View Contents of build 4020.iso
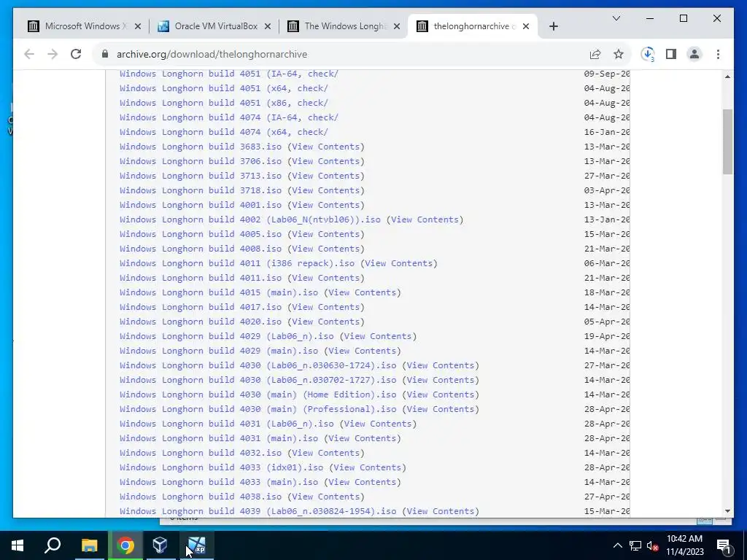Image resolution: width=747 pixels, height=560 pixels. [x=326, y=322]
